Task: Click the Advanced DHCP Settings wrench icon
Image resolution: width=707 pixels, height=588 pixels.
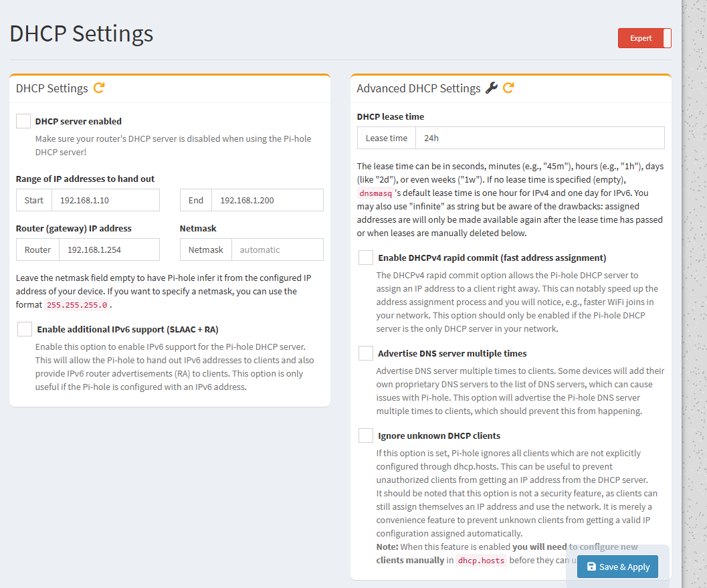Action: (491, 88)
